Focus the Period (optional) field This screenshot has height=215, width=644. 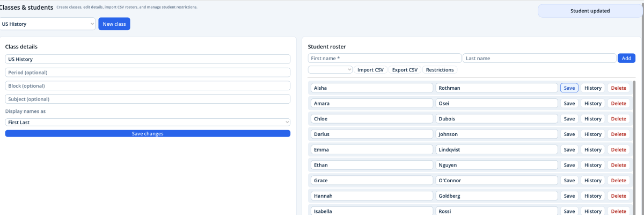(x=148, y=73)
